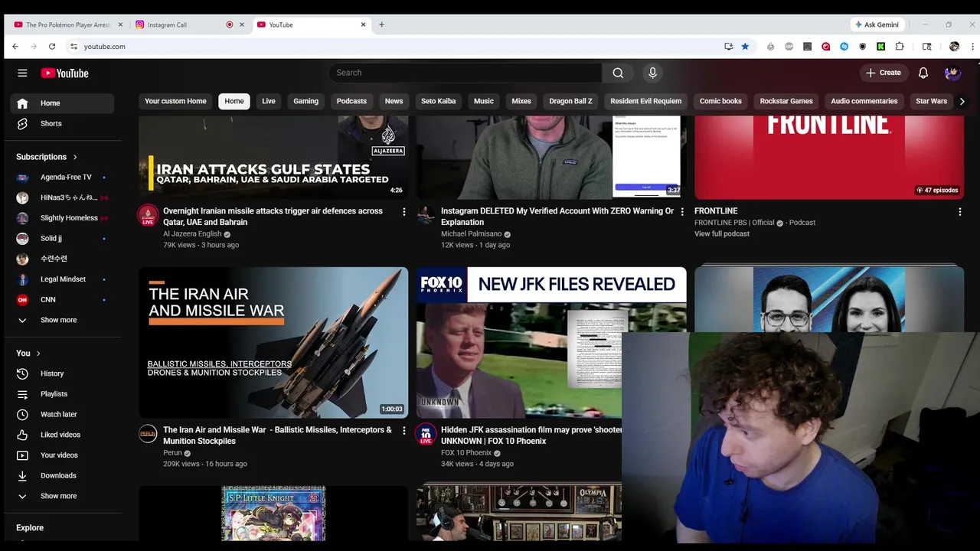Bookmark this page with star icon
The width and height of the screenshot is (980, 551).
745,47
